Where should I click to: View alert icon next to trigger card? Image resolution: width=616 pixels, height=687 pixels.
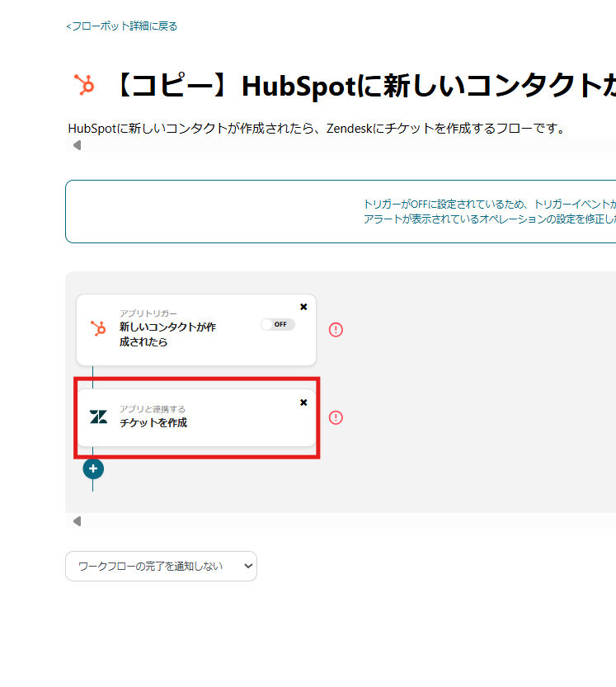coord(336,330)
